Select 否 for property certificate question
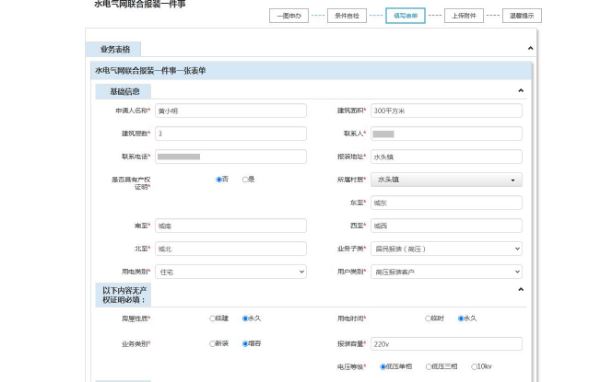Viewport: 600px width, 382px height. (x=219, y=180)
